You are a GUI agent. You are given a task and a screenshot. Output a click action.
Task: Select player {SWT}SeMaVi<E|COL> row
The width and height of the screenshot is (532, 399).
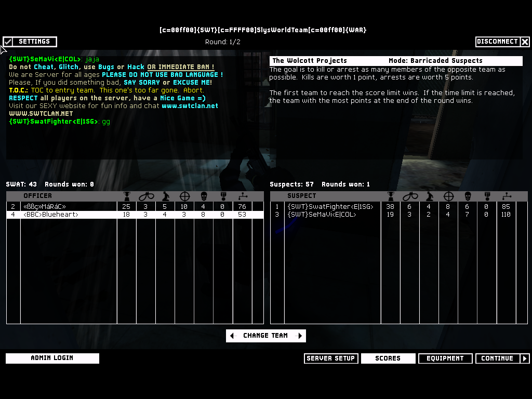399,215
